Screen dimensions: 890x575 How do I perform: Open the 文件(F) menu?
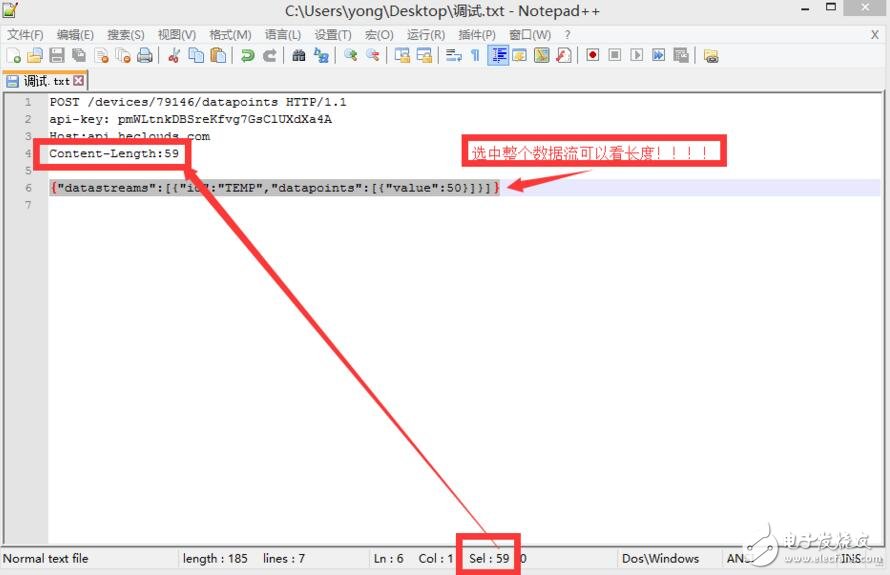point(25,35)
